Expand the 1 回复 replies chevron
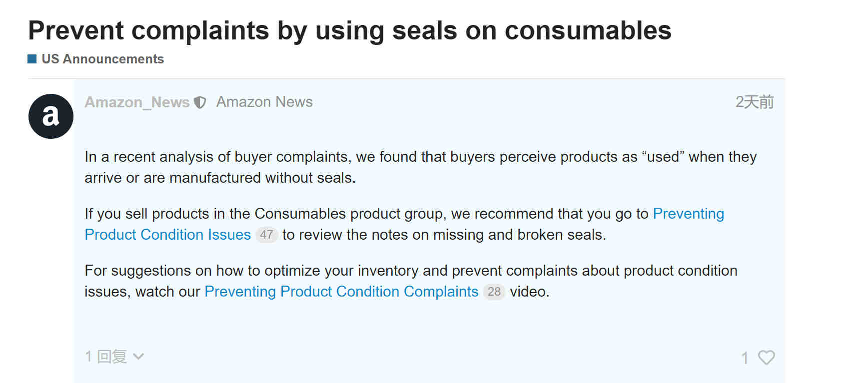 pos(138,357)
